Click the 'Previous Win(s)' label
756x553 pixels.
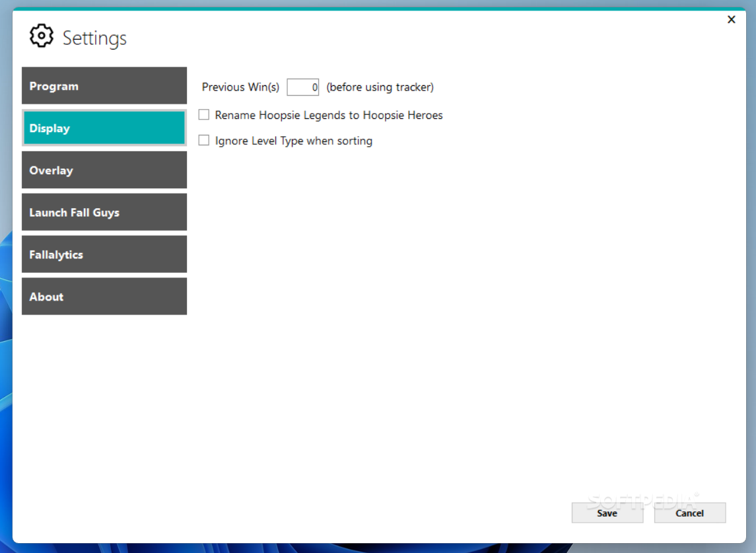click(240, 87)
